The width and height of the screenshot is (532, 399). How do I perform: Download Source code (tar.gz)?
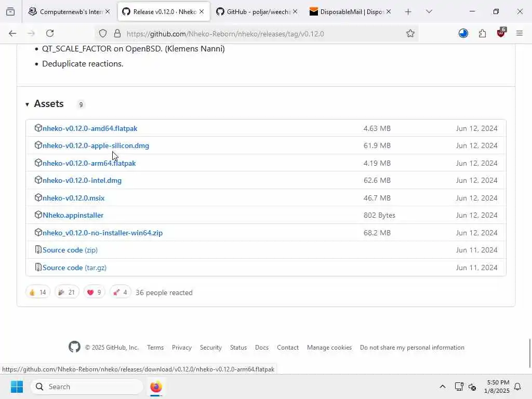coord(75,268)
